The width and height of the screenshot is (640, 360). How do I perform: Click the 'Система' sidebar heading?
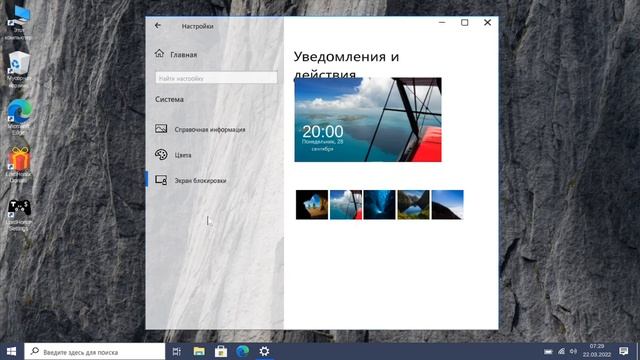[x=169, y=99]
